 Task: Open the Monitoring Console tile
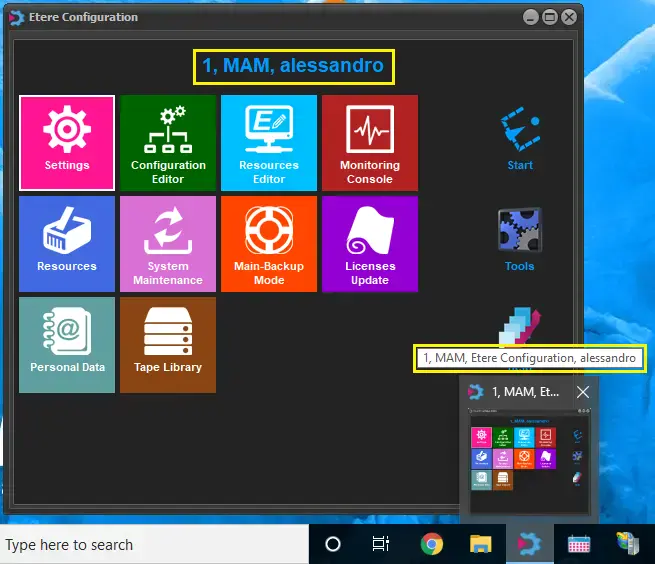(x=370, y=142)
